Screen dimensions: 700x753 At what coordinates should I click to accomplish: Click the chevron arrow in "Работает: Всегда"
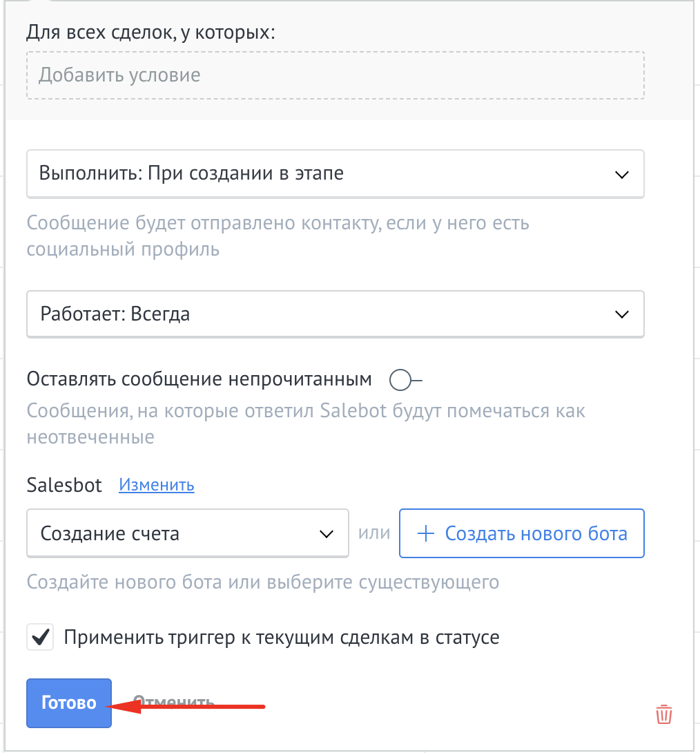(621, 314)
